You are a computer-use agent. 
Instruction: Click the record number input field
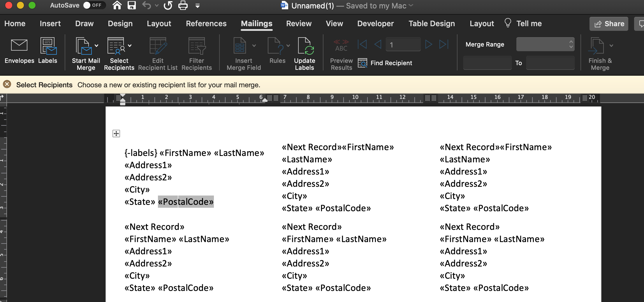point(403,45)
